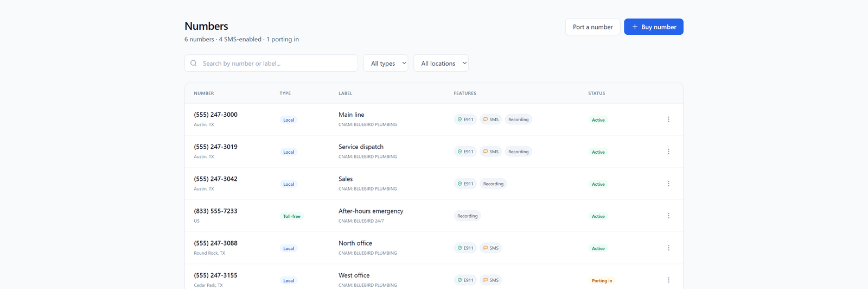Open the All locations filter dropdown
Screen dimensions: 868x289
(x=441, y=63)
